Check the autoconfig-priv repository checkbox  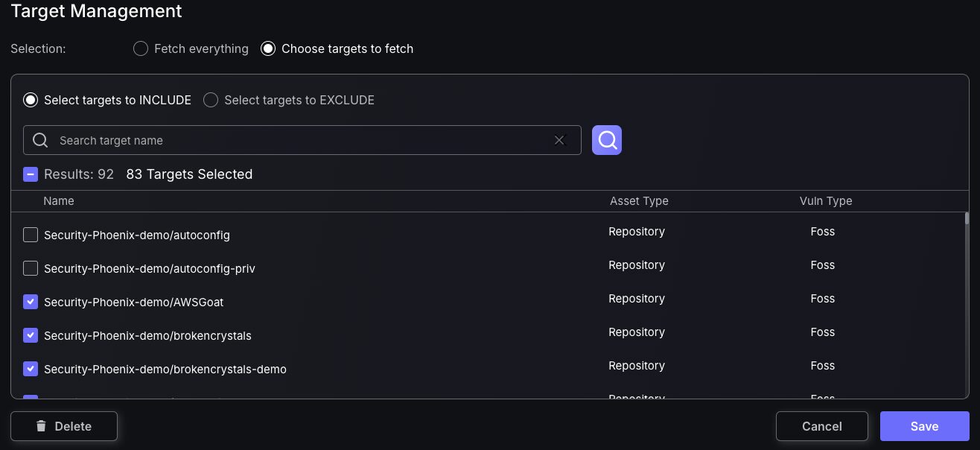pos(31,268)
